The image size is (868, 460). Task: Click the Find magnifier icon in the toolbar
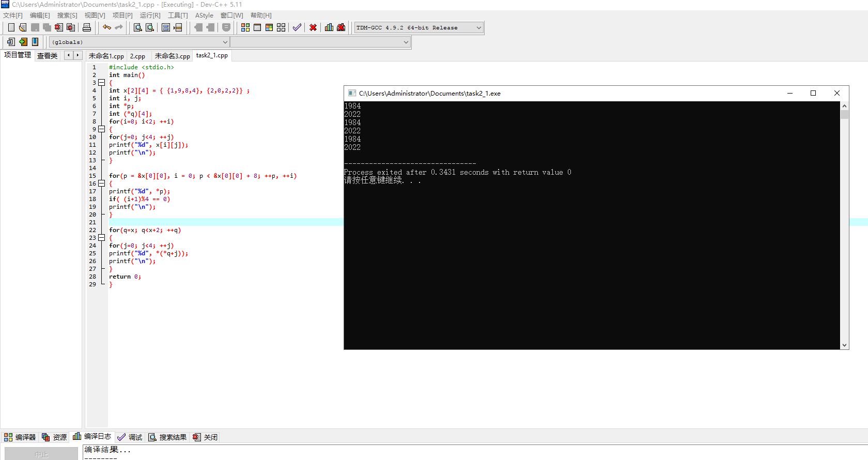(x=138, y=27)
